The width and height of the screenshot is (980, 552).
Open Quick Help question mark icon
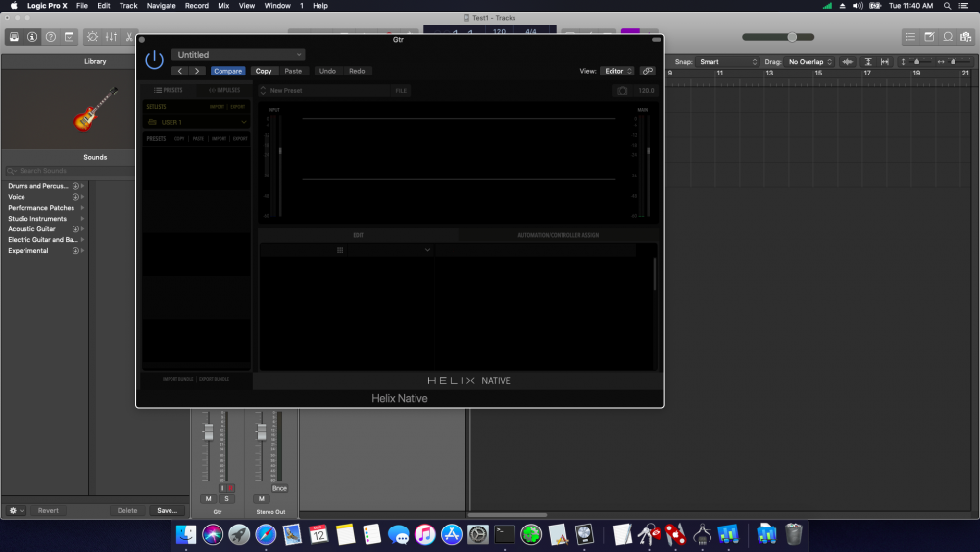(51, 37)
